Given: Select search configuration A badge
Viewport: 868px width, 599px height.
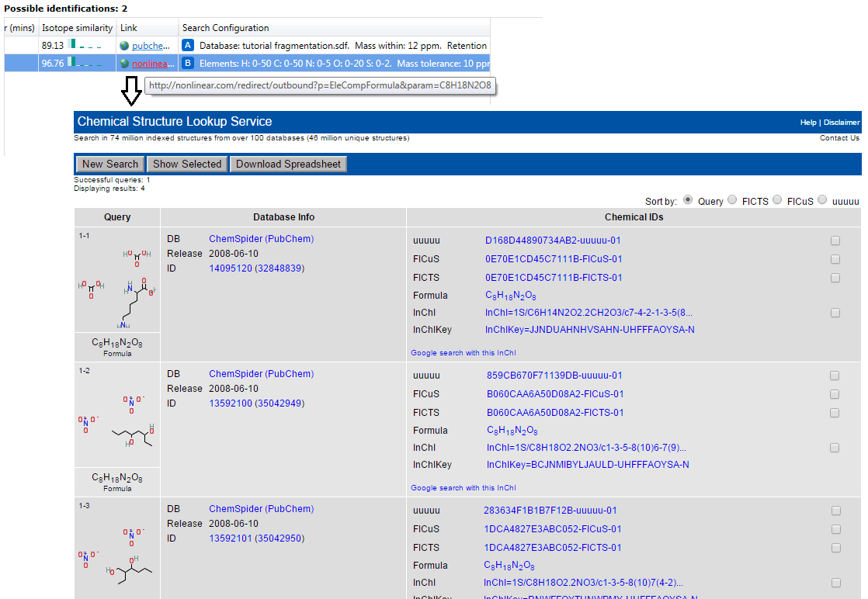Looking at the screenshot, I should click(x=188, y=45).
